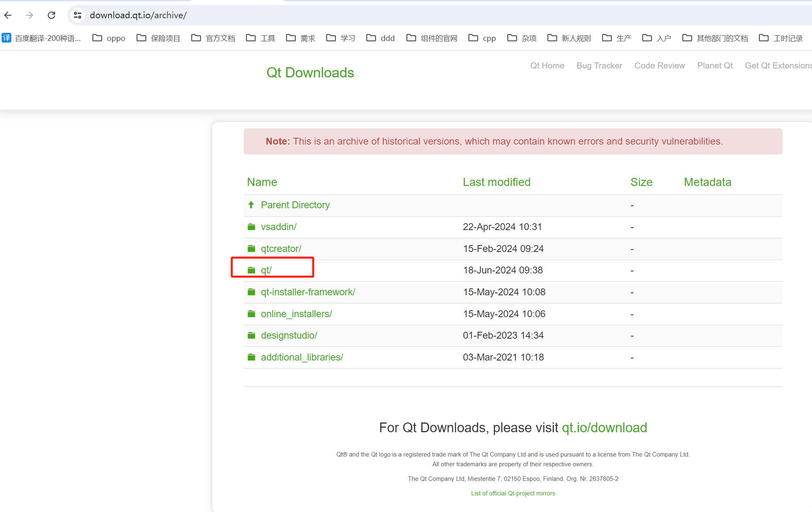Click the folder icon beside qt/
812x512 pixels.
[252, 270]
